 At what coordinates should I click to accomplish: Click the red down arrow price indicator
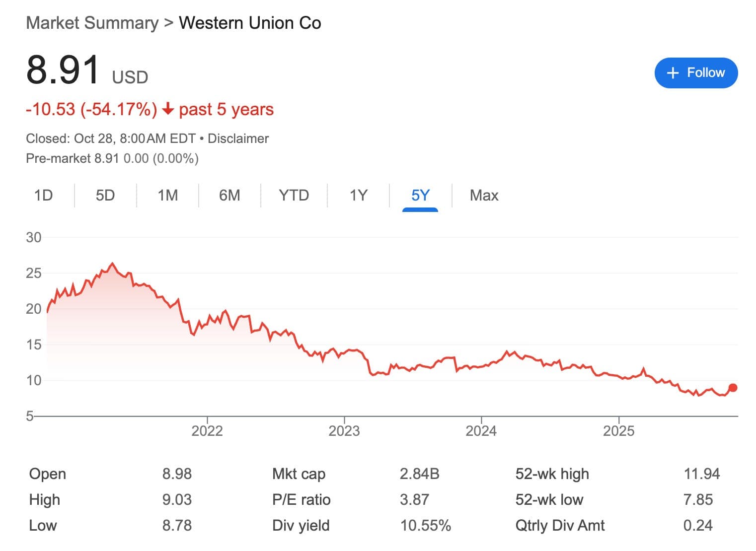pyautogui.click(x=168, y=109)
